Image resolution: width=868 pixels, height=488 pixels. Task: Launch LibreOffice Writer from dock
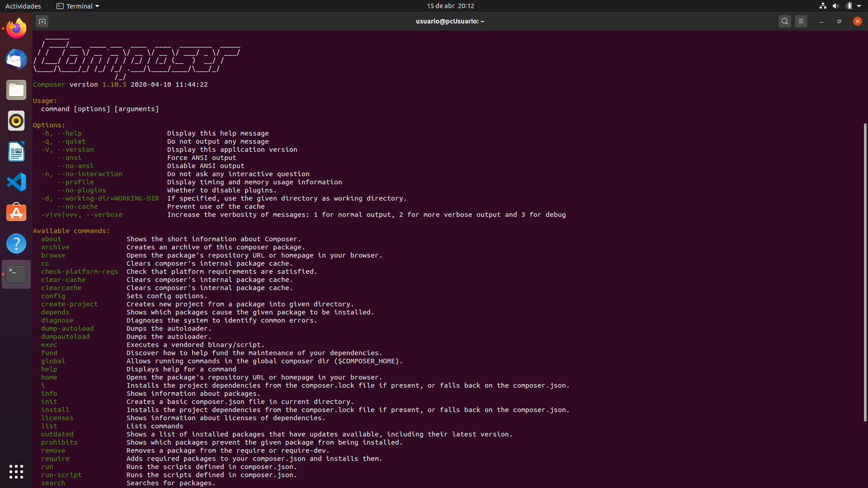pyautogui.click(x=16, y=151)
